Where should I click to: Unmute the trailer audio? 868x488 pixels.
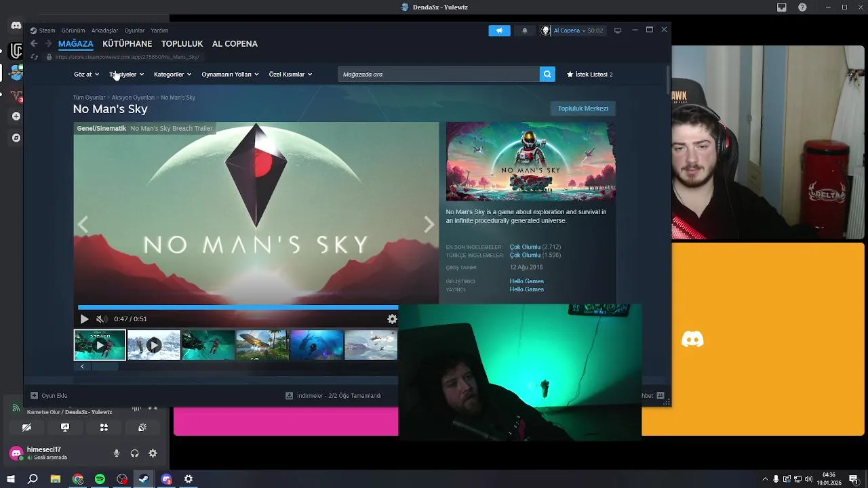(x=101, y=319)
